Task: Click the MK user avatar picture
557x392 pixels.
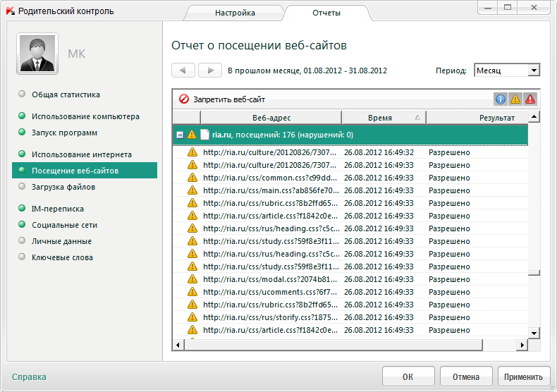Action: (x=37, y=54)
